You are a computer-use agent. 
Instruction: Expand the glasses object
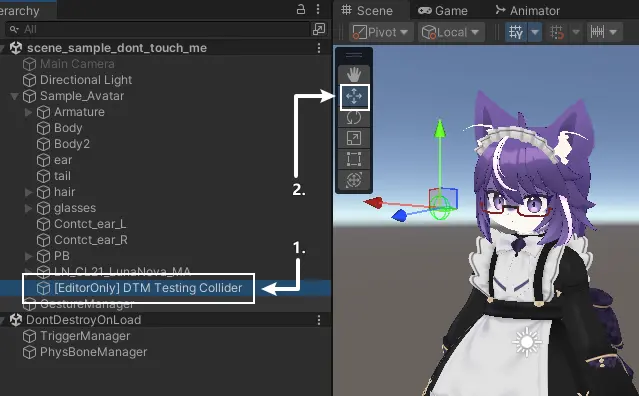28,208
